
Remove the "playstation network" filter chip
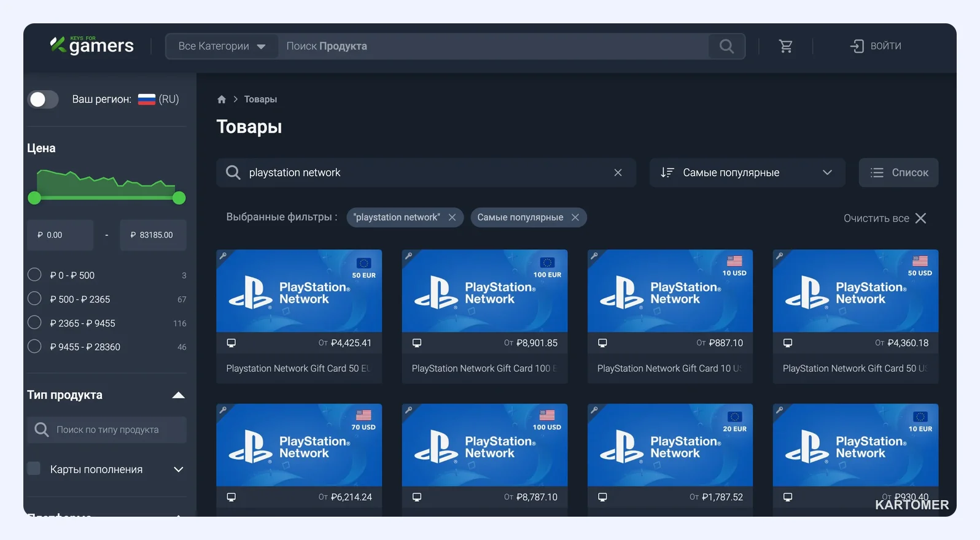452,217
